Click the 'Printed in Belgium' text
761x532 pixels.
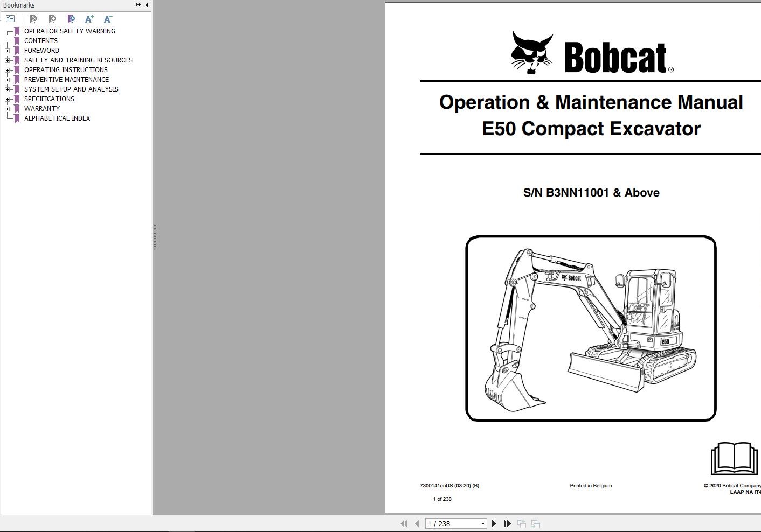[591, 486]
